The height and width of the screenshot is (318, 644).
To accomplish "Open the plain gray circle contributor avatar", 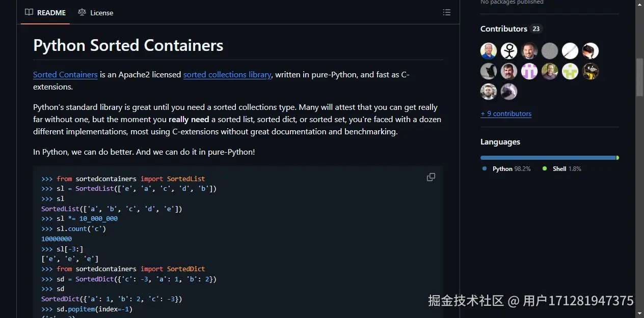I will [550, 51].
